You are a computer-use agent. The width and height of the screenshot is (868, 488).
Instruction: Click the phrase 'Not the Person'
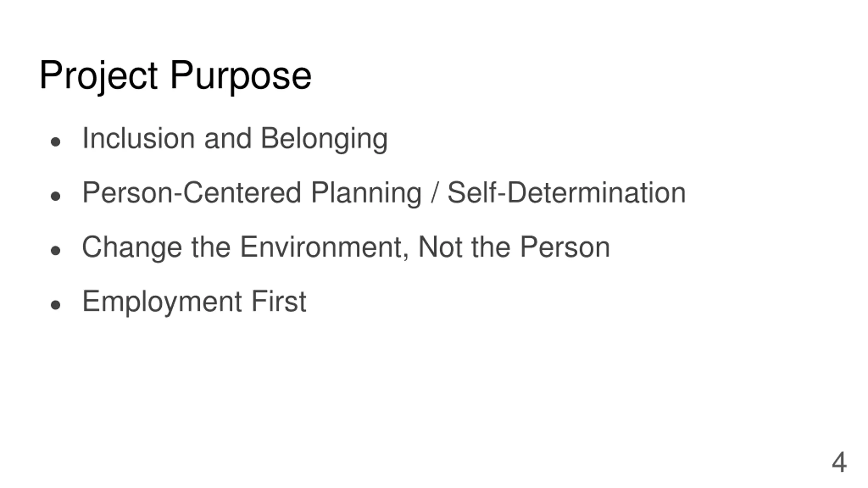pyautogui.click(x=514, y=247)
